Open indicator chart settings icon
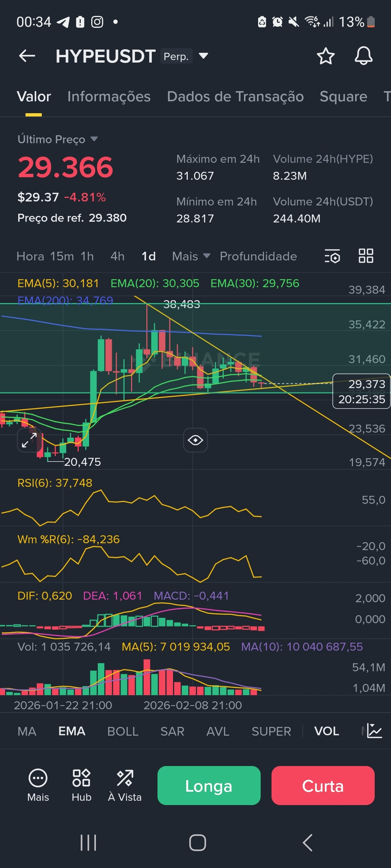 pyautogui.click(x=375, y=731)
